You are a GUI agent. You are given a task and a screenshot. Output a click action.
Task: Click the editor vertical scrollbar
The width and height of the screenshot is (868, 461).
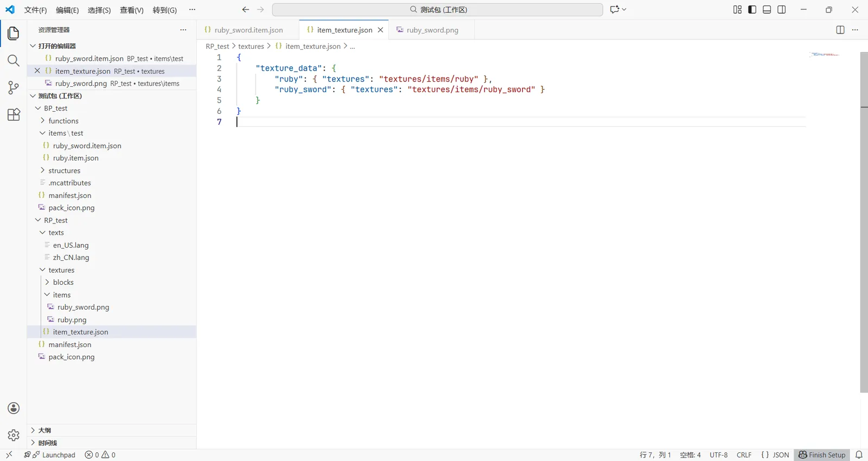pos(864,222)
